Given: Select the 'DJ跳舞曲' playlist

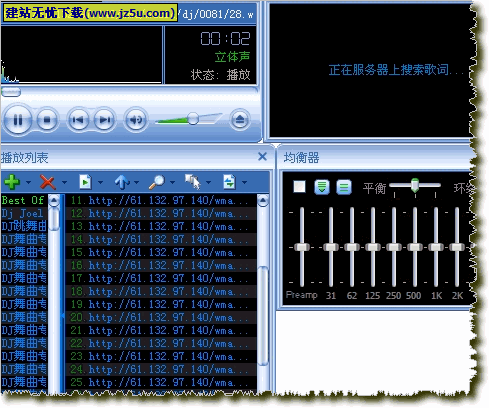Looking at the screenshot, I should click(24, 226).
